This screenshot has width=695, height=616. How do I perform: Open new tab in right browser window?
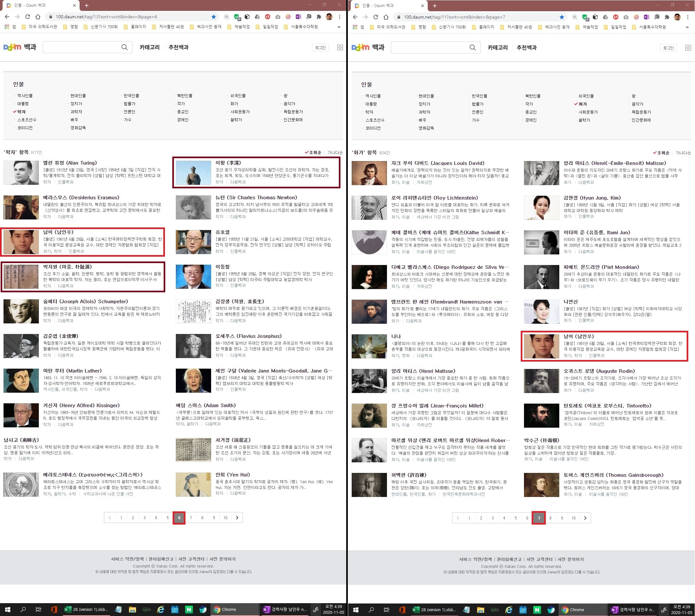point(434,5)
